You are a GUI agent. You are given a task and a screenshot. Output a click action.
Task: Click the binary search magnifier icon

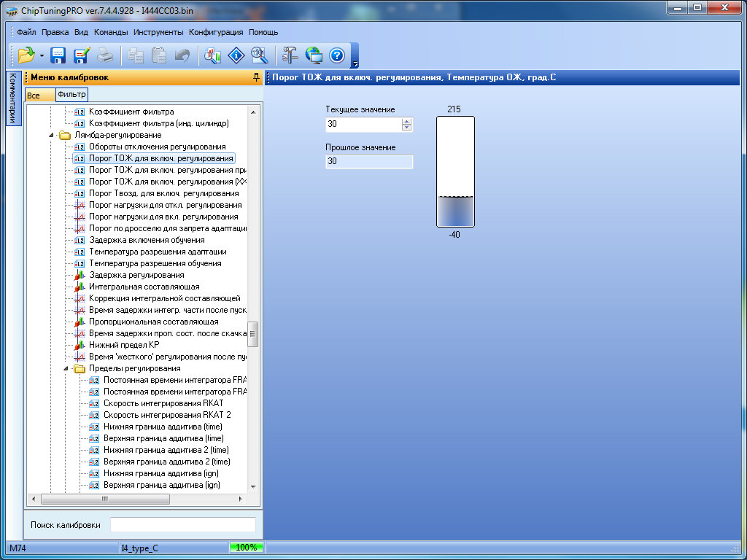259,55
